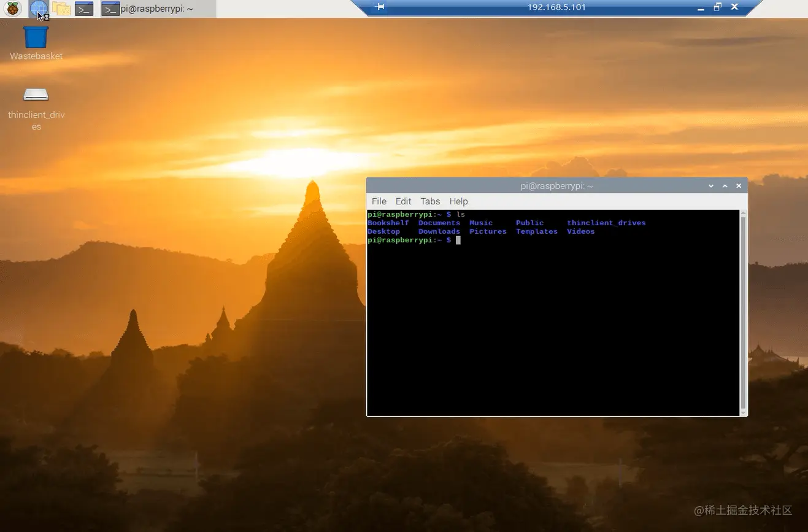Click the Videos directory name

point(581,231)
